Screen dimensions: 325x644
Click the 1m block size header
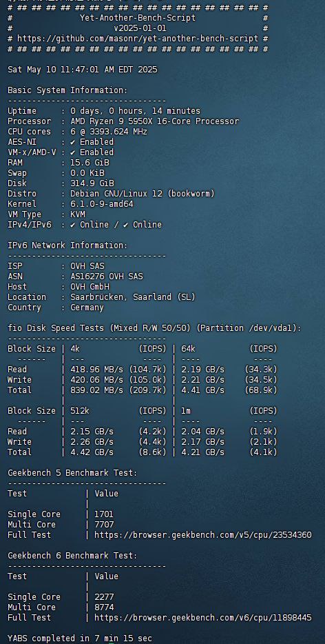(x=186, y=411)
